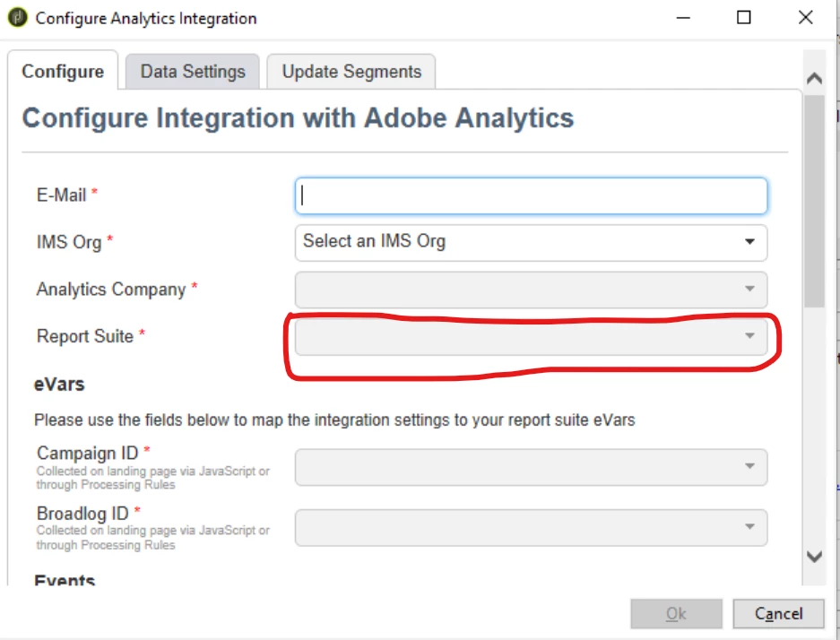Image resolution: width=840 pixels, height=640 pixels.
Task: Switch to the Configure tab
Action: point(63,72)
